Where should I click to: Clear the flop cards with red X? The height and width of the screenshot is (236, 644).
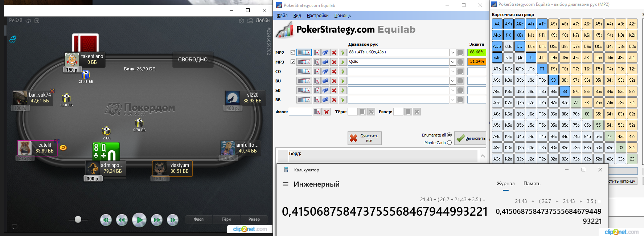tap(327, 112)
